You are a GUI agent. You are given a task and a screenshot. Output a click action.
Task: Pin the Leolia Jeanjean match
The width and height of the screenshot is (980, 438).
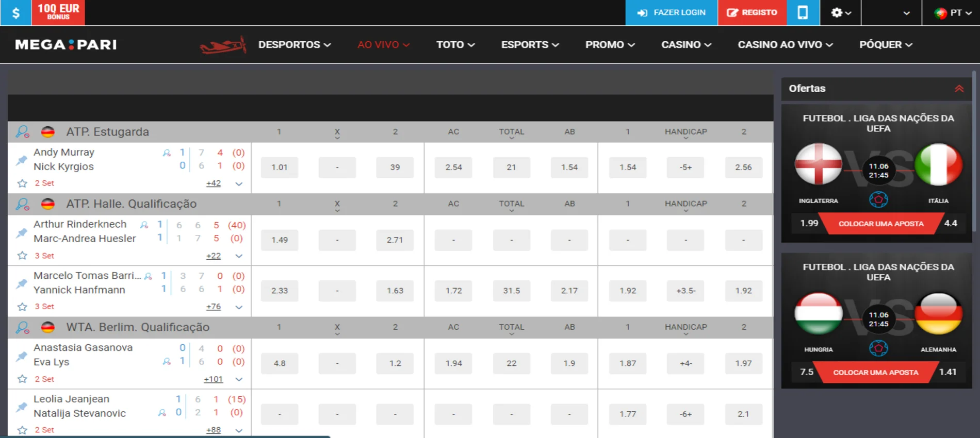point(22,407)
